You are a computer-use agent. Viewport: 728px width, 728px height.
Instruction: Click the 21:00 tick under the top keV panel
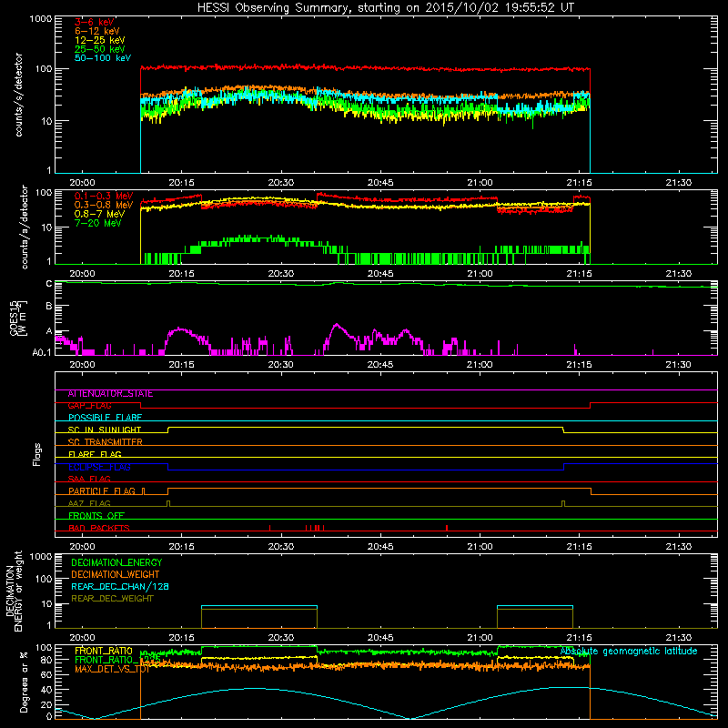[x=480, y=183]
